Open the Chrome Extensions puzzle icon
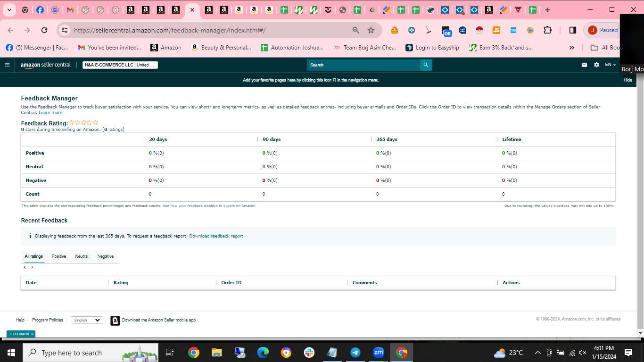 547,30
